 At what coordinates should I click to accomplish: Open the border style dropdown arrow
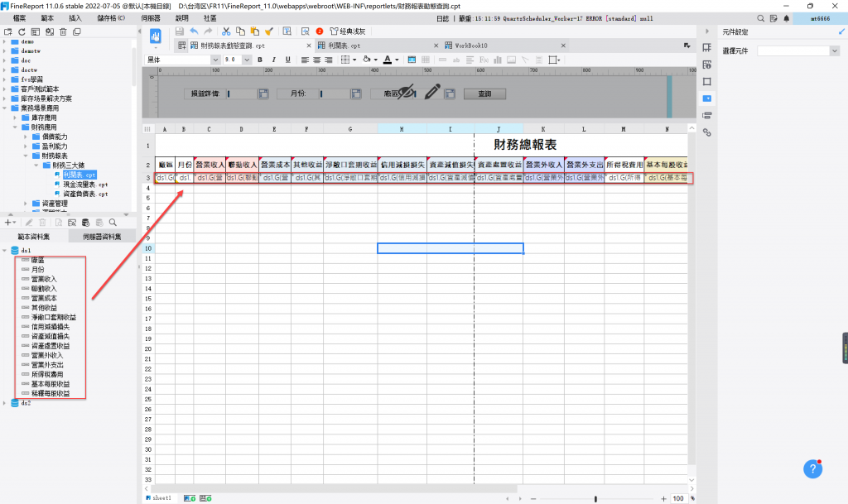(x=354, y=60)
